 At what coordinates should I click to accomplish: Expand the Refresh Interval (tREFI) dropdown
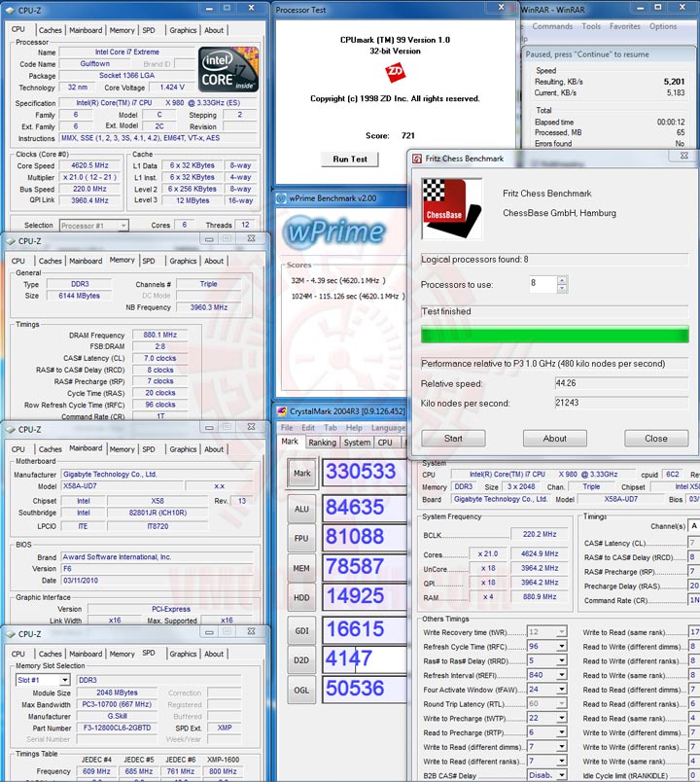(x=562, y=675)
